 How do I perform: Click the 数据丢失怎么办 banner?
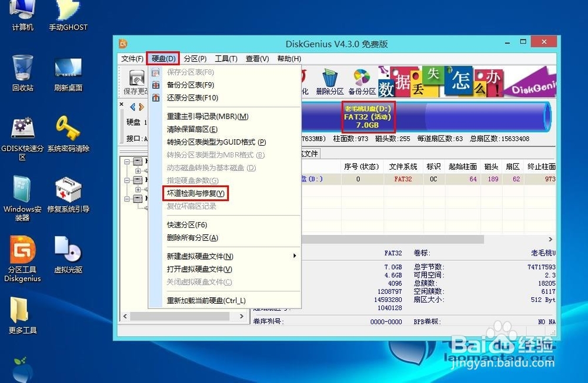(467, 82)
